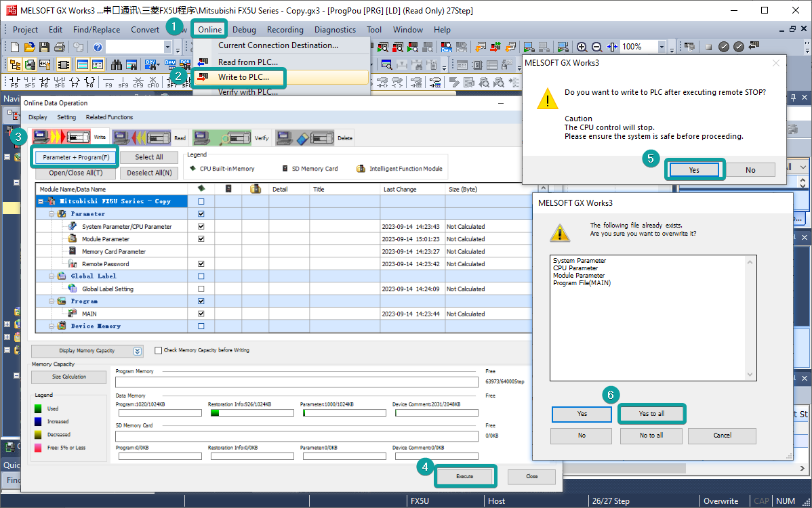
Task: Click the Zoom In magnifier icon
Action: [x=582, y=47]
